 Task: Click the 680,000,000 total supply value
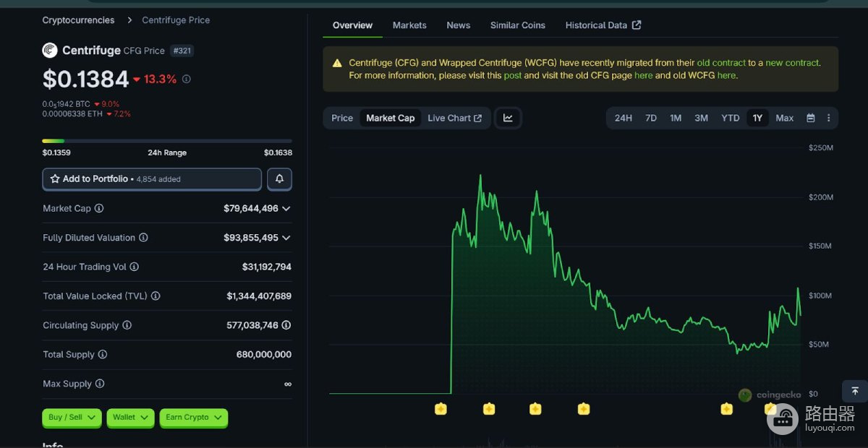(x=264, y=355)
